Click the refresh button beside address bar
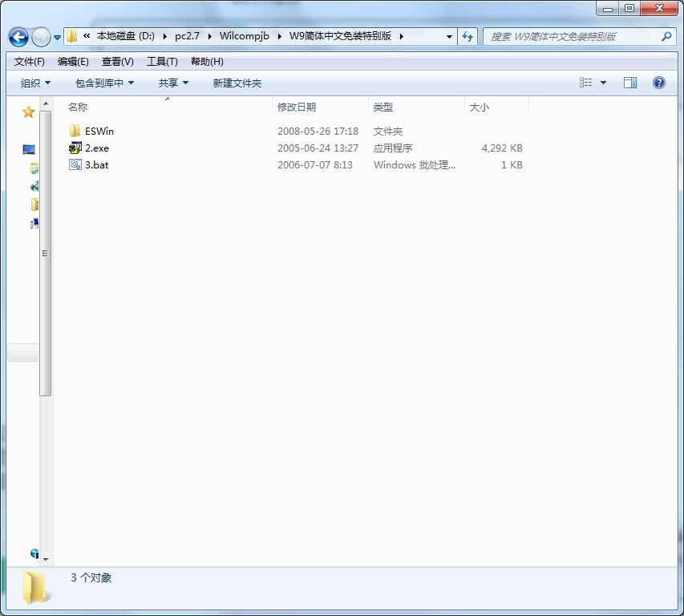The height and width of the screenshot is (616, 684). 467,36
